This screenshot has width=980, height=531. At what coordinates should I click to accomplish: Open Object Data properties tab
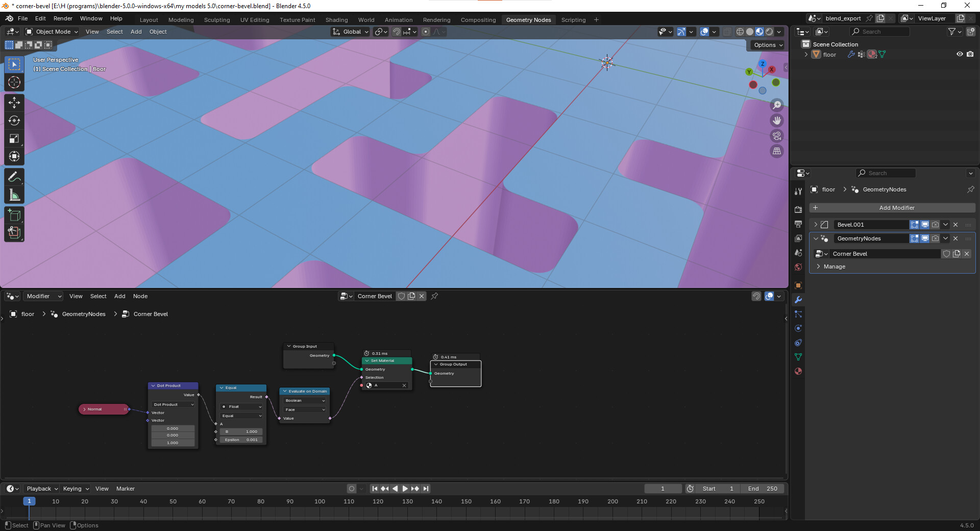[x=798, y=357]
